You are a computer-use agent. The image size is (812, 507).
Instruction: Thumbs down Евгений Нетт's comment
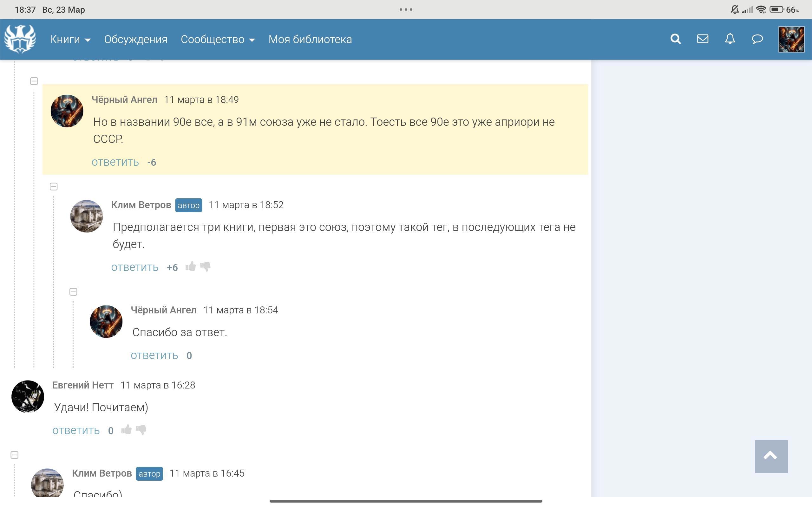point(141,430)
